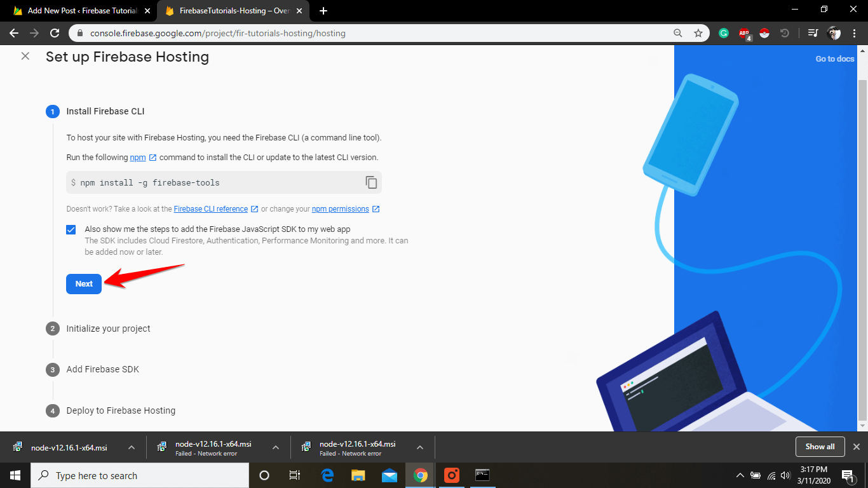Close the downloads bar
This screenshot has height=488, width=868.
[x=856, y=447]
